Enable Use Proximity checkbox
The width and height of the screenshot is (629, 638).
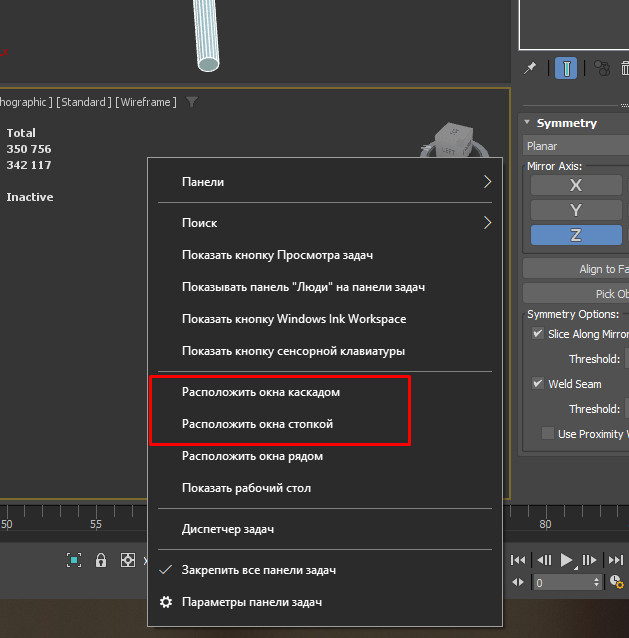(x=548, y=433)
